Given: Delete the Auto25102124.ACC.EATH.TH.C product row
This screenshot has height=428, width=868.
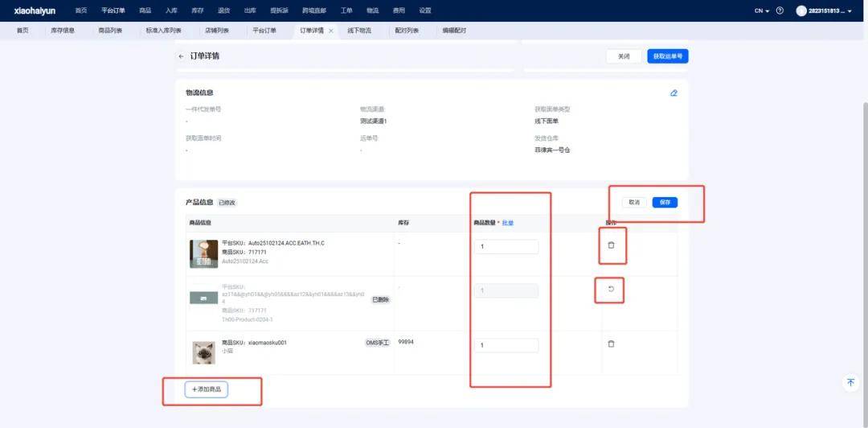Looking at the screenshot, I should [x=611, y=245].
